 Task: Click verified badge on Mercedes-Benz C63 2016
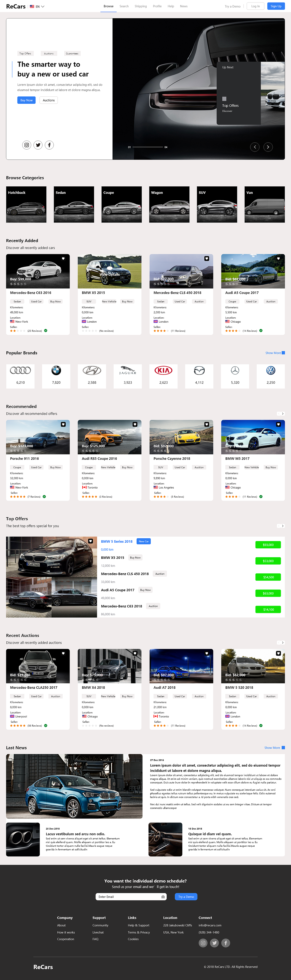(46, 331)
